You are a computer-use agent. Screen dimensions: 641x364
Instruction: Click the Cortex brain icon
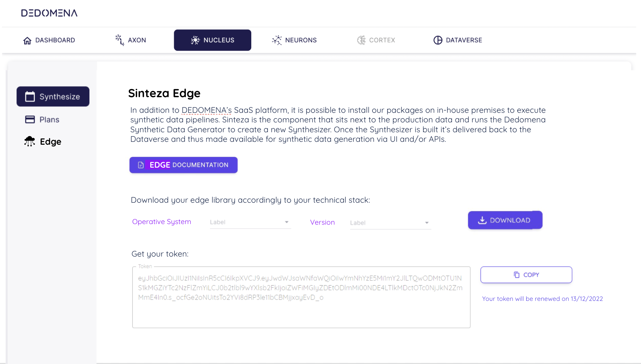click(361, 40)
